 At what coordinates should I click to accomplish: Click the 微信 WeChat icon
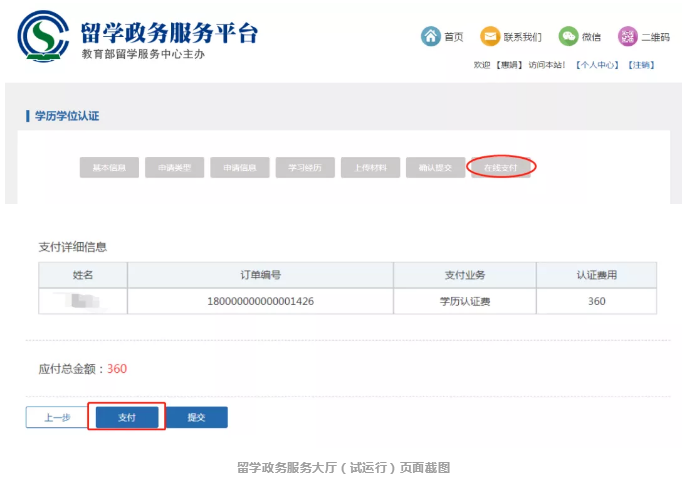[x=568, y=36]
